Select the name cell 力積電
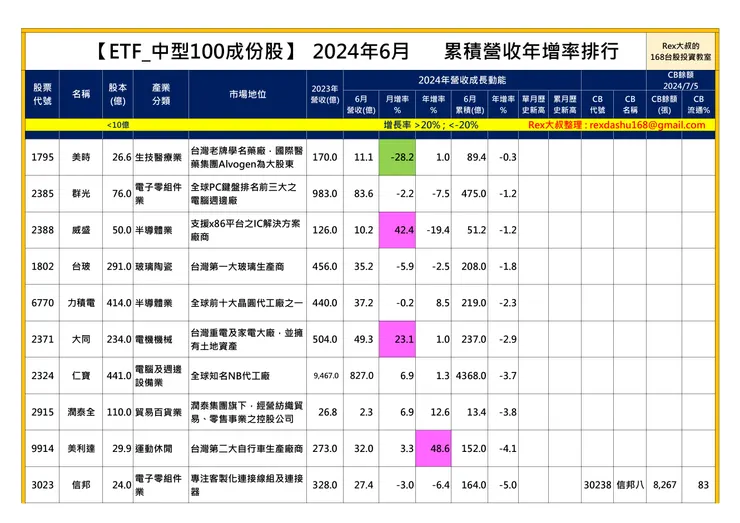The image size is (740, 523). (x=81, y=303)
